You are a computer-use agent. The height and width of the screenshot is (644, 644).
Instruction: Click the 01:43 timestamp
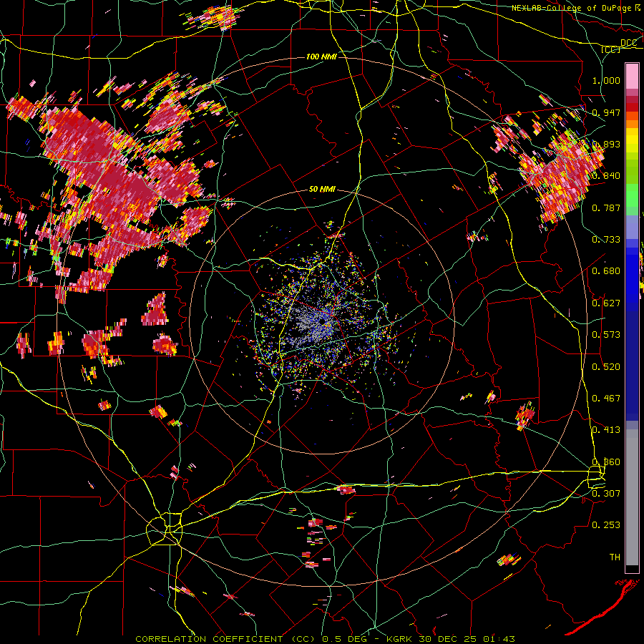tap(499, 639)
